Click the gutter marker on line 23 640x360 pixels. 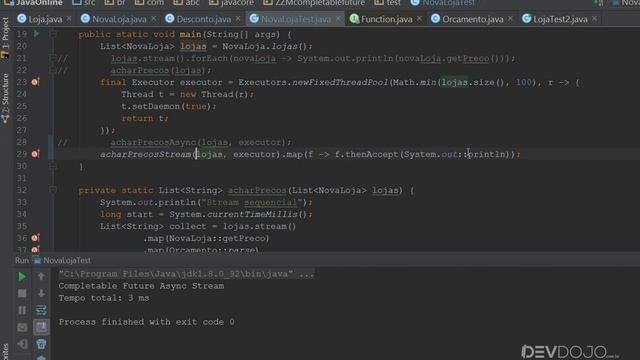point(36,82)
